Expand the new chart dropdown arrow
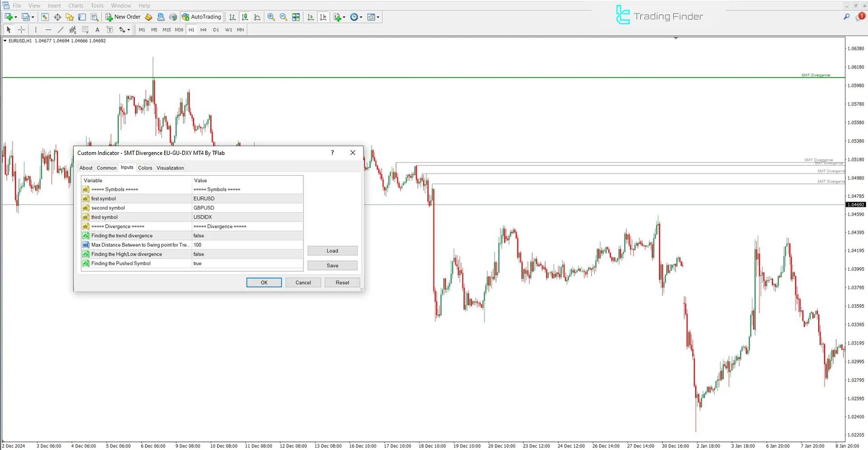Viewport: 868px width, 450px height. (16, 17)
